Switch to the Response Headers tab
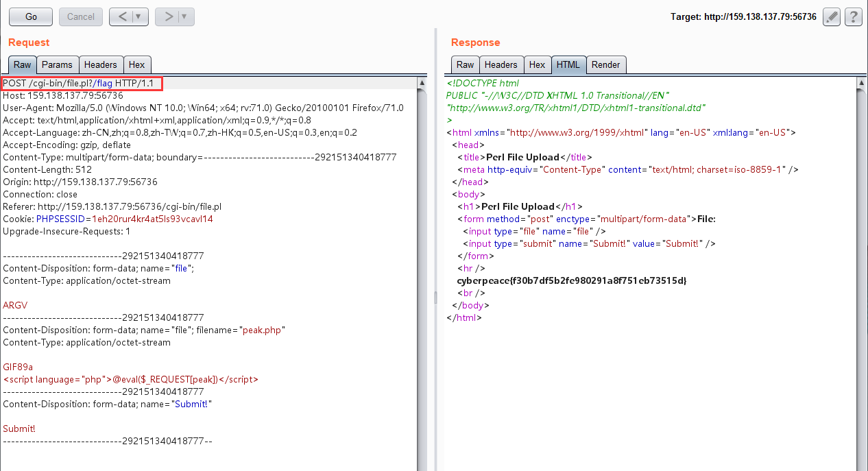 point(501,65)
